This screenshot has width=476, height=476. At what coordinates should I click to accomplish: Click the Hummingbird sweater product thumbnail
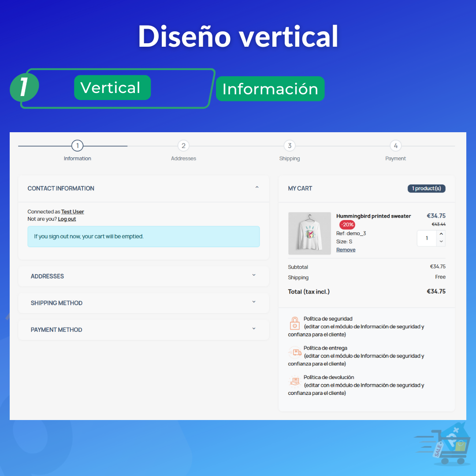click(x=309, y=234)
